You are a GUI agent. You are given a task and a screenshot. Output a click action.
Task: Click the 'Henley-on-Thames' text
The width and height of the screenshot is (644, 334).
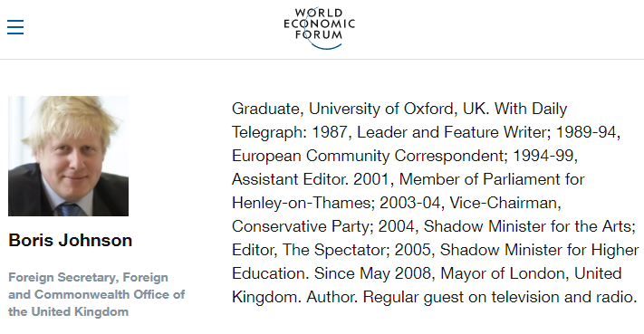coord(303,203)
